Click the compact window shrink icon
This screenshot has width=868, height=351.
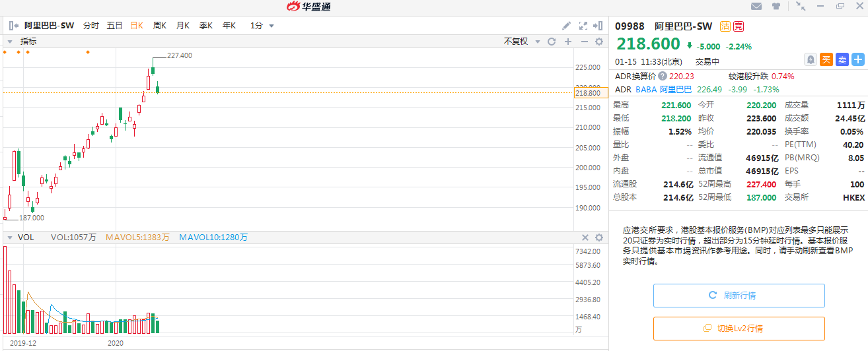pyautogui.click(x=801, y=6)
